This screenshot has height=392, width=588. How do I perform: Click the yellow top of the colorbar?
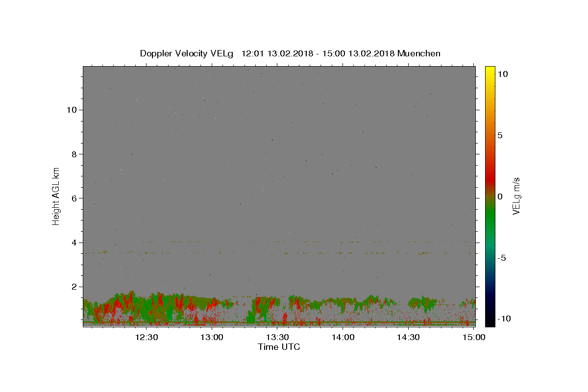click(x=490, y=70)
